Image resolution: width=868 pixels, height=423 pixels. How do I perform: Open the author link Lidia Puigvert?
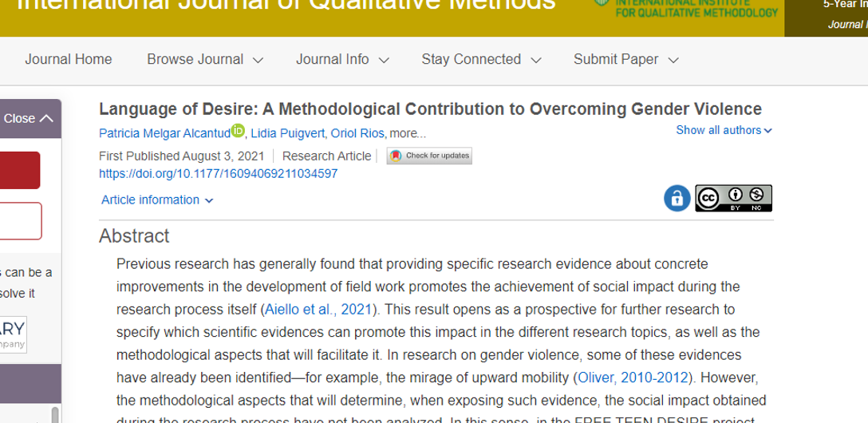pyautogui.click(x=289, y=133)
